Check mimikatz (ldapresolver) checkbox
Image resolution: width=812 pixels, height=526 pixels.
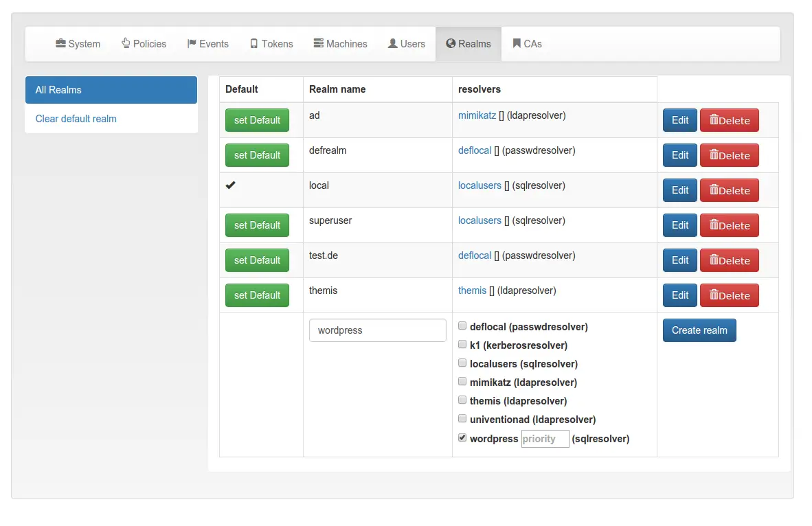462,382
